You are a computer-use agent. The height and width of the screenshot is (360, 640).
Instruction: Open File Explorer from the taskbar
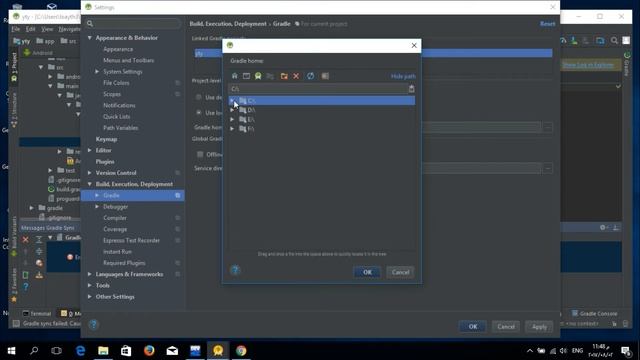point(103,350)
